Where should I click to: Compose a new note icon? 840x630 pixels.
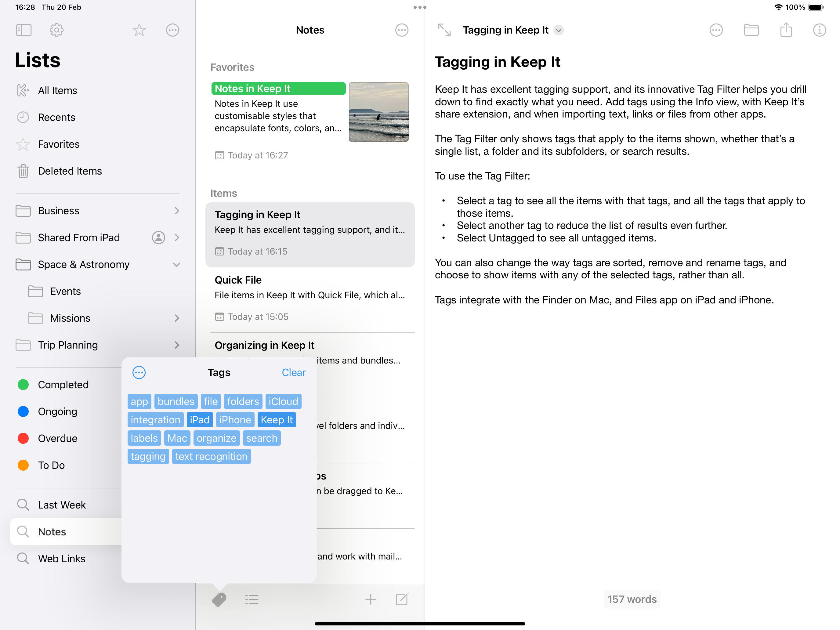(402, 599)
